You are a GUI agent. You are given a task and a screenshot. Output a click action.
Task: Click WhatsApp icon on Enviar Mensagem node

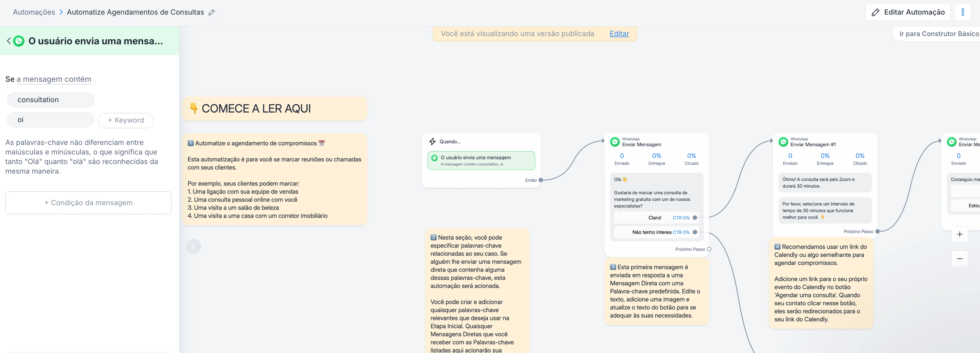pyautogui.click(x=615, y=142)
